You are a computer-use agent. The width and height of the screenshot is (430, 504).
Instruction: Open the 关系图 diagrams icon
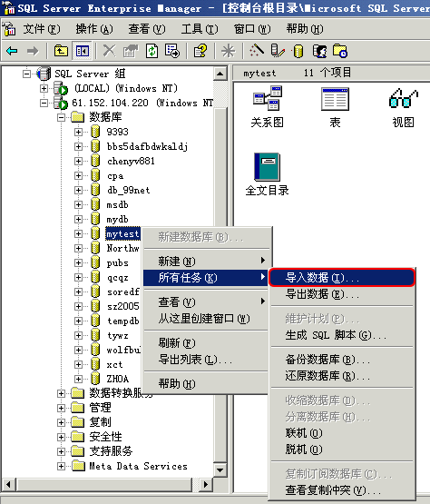coord(268,107)
